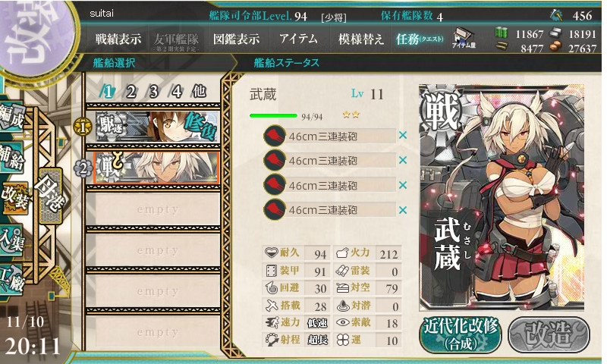Open the アイテム屋 item shop icon
The height and width of the screenshot is (364, 607).
pos(464,38)
